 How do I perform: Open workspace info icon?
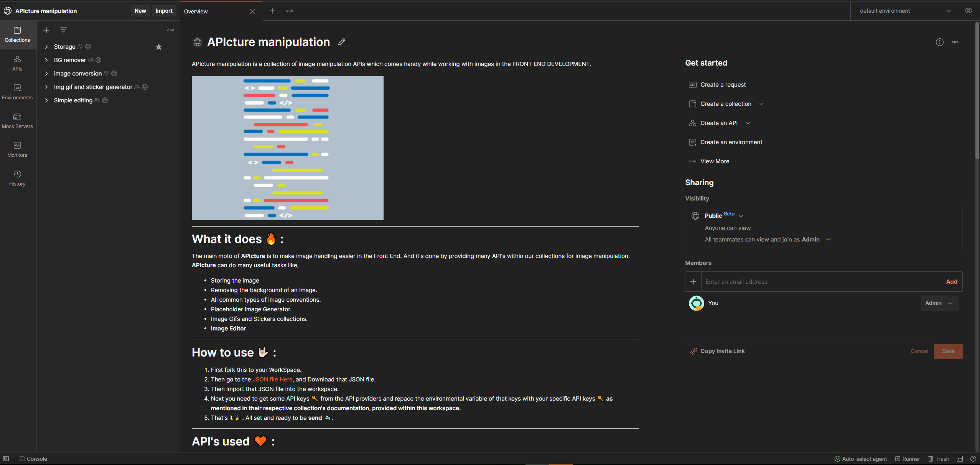[939, 42]
